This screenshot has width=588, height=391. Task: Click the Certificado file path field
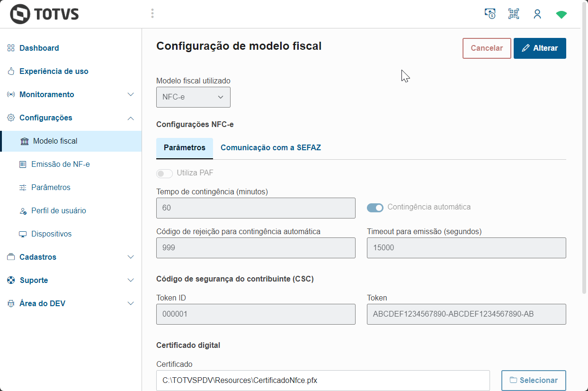coord(323,380)
